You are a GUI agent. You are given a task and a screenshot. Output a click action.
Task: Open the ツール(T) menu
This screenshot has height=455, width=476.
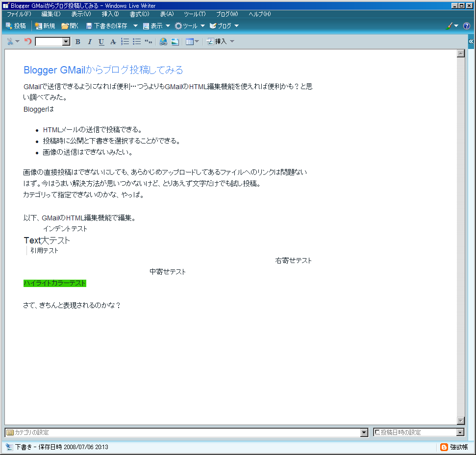click(195, 14)
